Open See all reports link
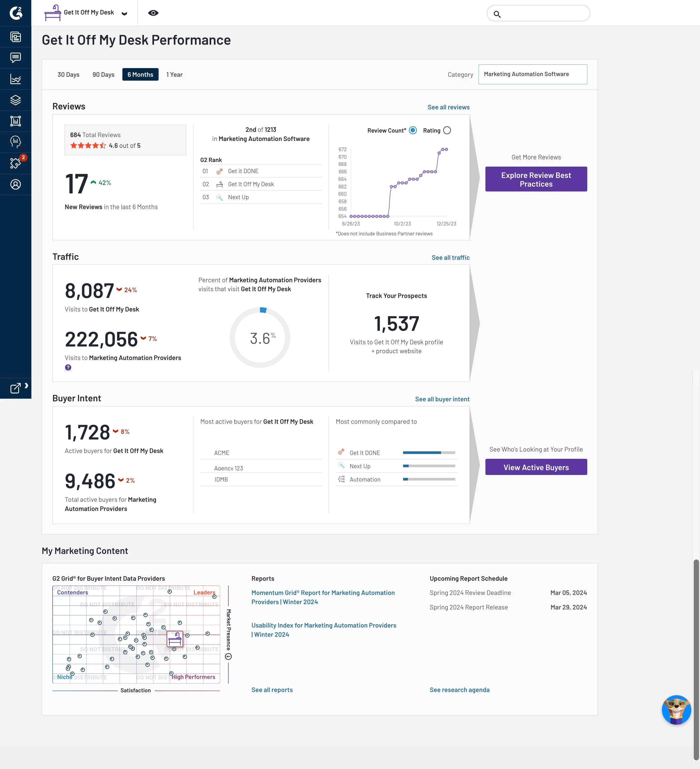Image resolution: width=700 pixels, height=769 pixels. click(x=272, y=690)
